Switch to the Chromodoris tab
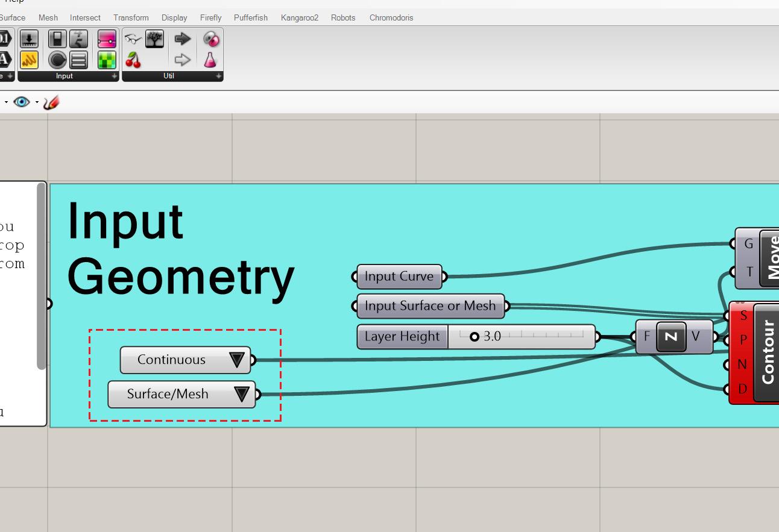Viewport: 779px width, 532px height. click(x=391, y=17)
